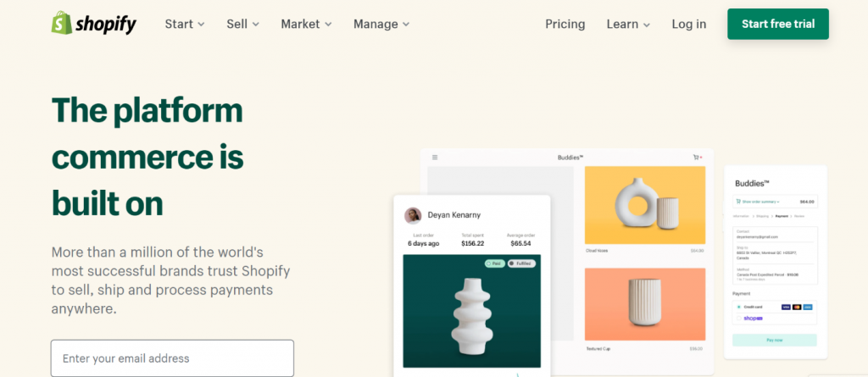Open the hamburger menu in Buddies store
This screenshot has width=868, height=377.
pyautogui.click(x=435, y=158)
